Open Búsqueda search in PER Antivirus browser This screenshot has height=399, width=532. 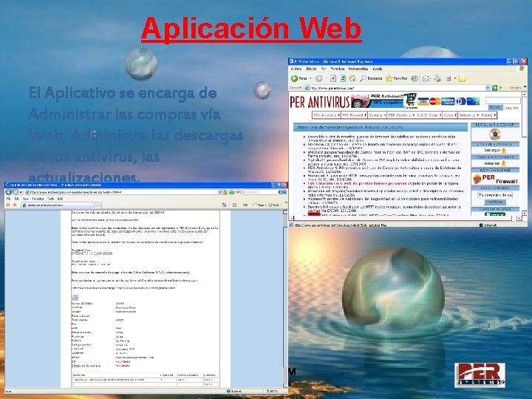click(x=371, y=78)
